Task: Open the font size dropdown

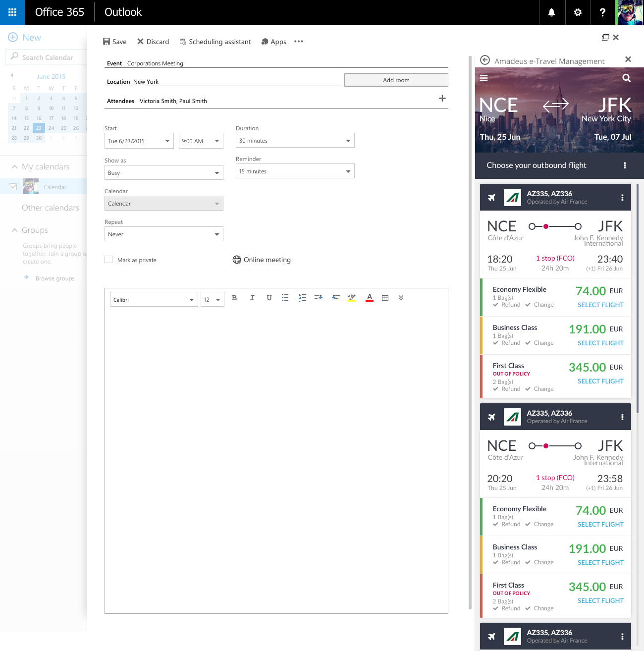Action: (x=213, y=299)
